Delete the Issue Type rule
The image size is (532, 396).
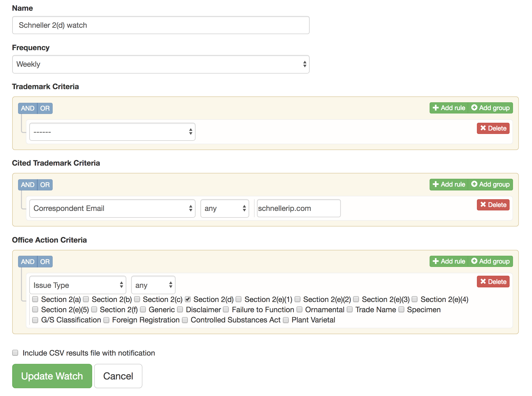point(493,282)
